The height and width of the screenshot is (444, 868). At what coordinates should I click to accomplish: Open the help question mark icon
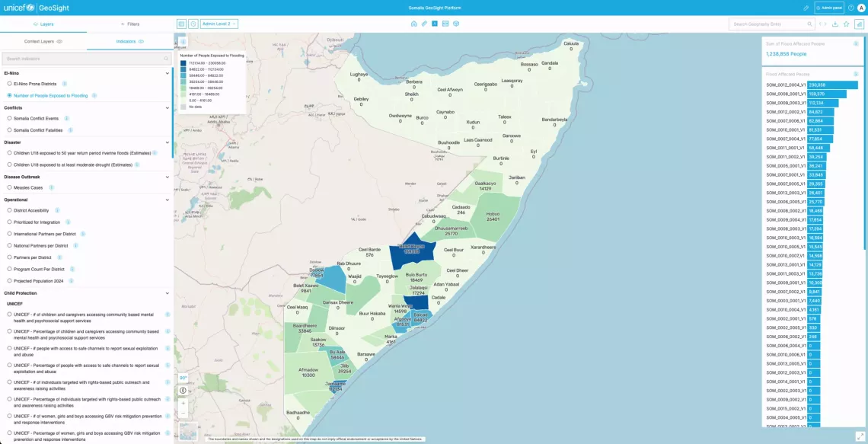pos(850,8)
